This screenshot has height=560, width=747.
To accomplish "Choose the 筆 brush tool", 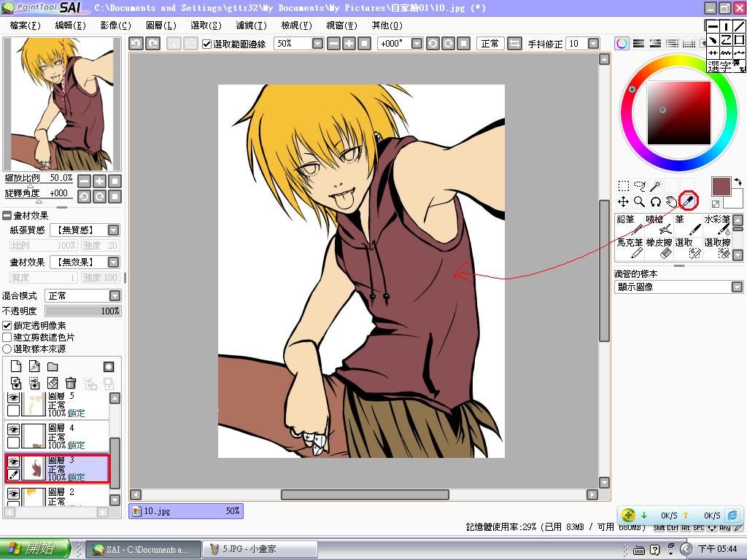I will (x=688, y=225).
